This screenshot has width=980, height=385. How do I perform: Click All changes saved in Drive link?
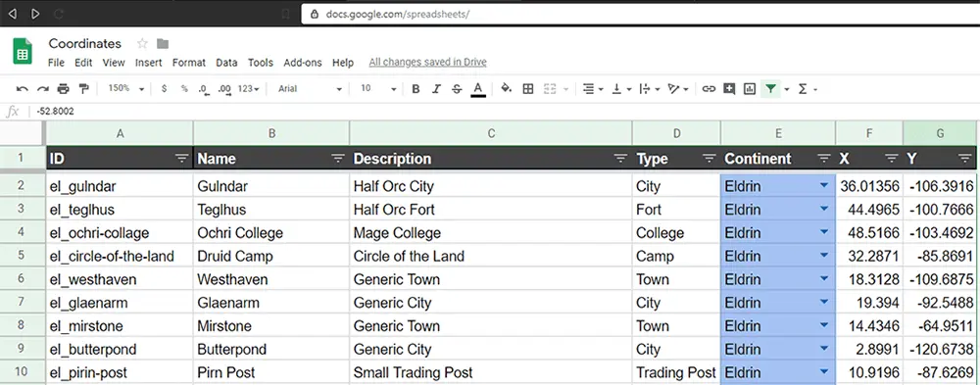pos(427,63)
